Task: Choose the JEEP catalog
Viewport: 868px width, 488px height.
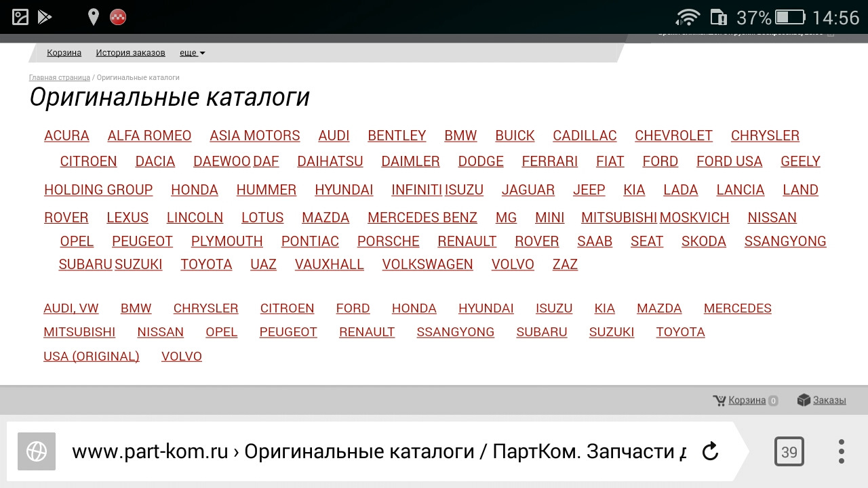Action: tap(589, 190)
